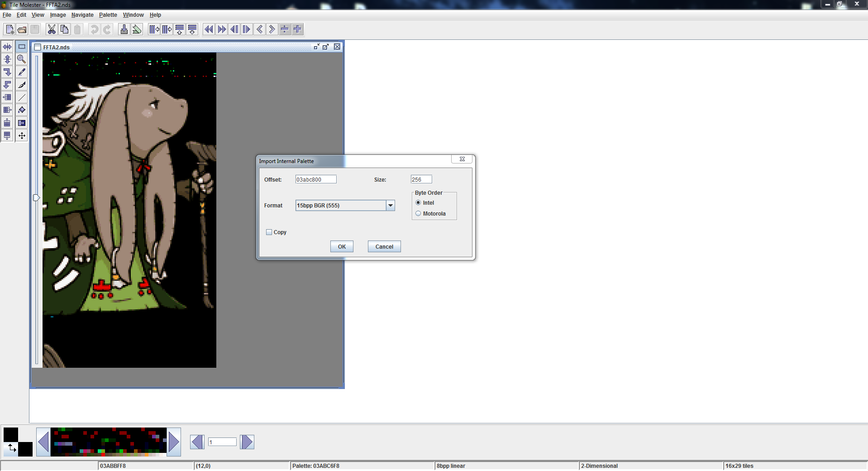Jump one page forward
868x471 pixels.
(x=221, y=29)
